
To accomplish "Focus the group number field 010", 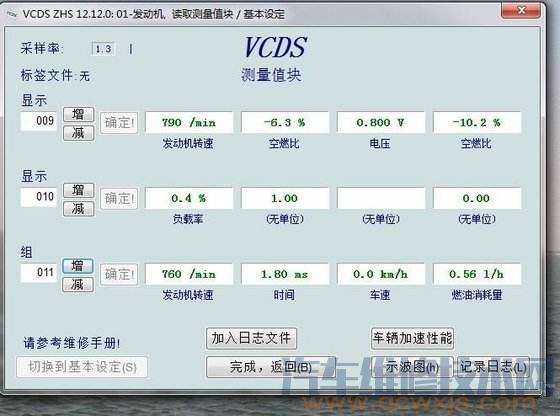I will [x=39, y=197].
